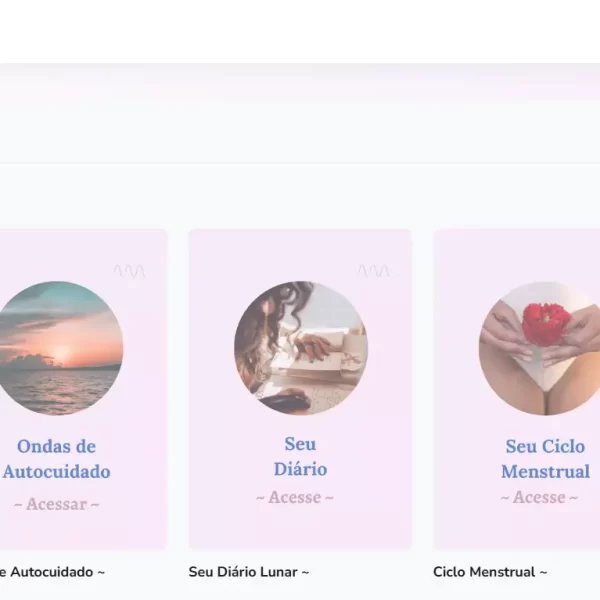The image size is (600, 600).
Task: Open the Seu Diário Lunar caption link
Action: (249, 572)
